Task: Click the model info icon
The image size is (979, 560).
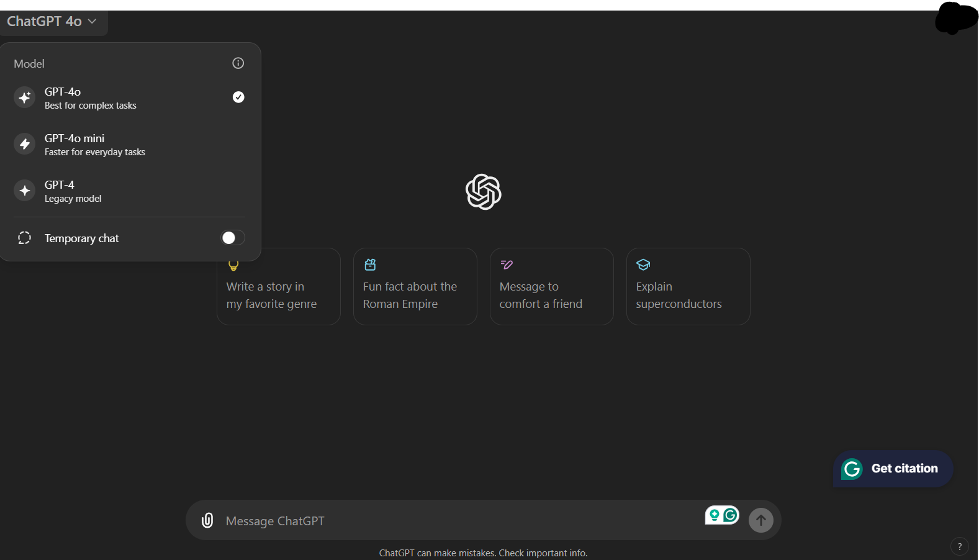Action: pos(238,63)
